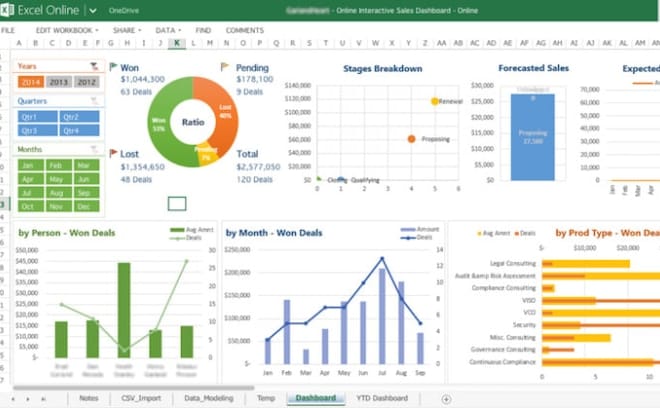Click the selected empty cell outline

click(x=177, y=204)
